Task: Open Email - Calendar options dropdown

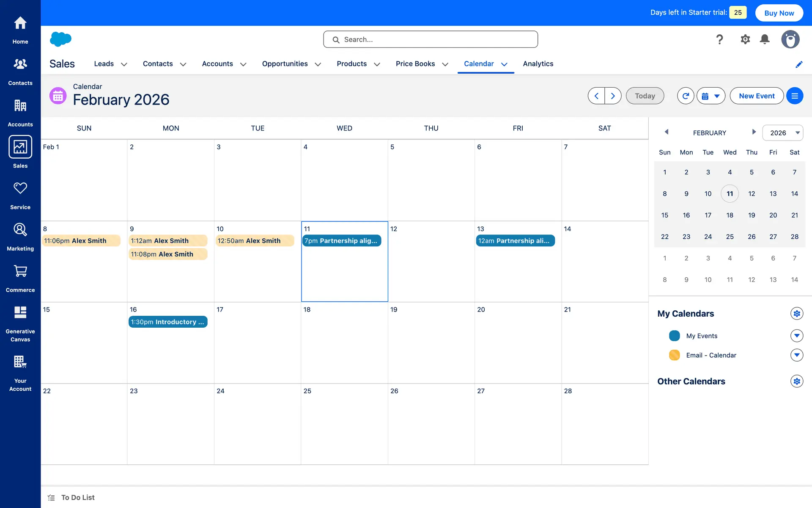Action: [796, 355]
